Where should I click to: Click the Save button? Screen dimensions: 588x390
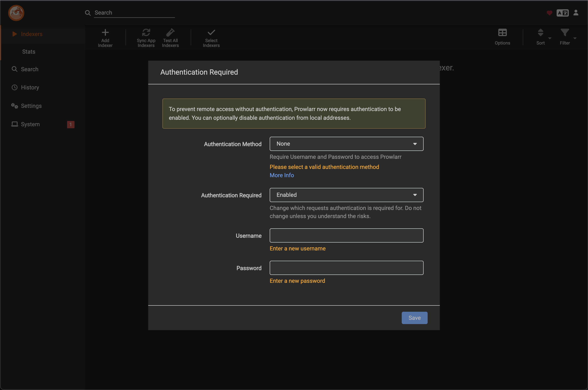tap(414, 318)
